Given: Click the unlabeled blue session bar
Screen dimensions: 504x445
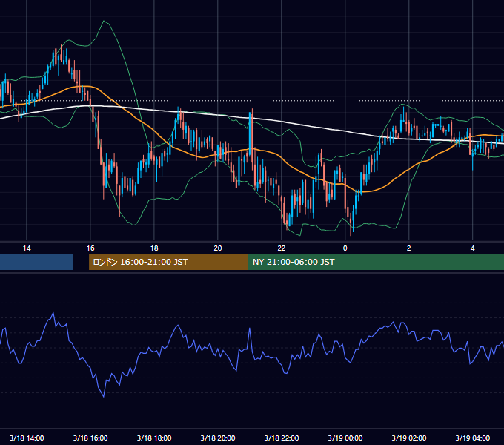Looking at the screenshot, I should (x=36, y=262).
